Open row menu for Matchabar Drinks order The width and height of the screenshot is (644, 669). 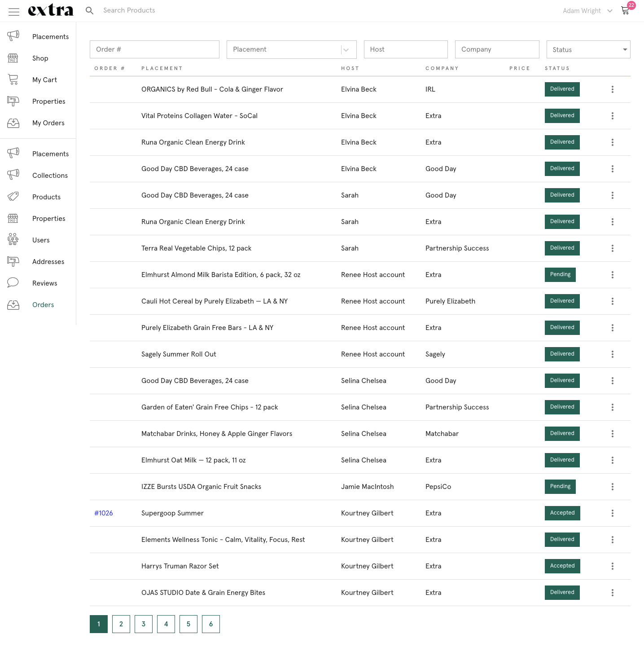tap(612, 434)
